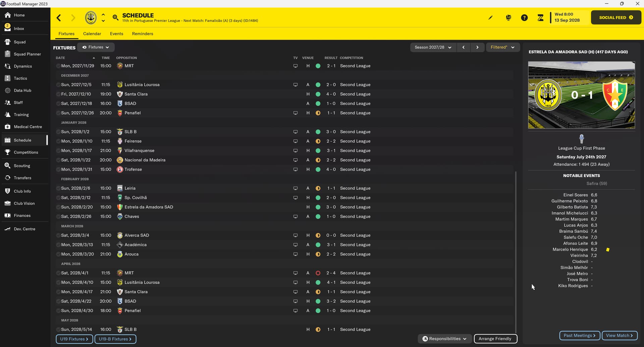The image size is (644, 347).
Task: Click the U19-B Fixtures button
Action: (115, 339)
